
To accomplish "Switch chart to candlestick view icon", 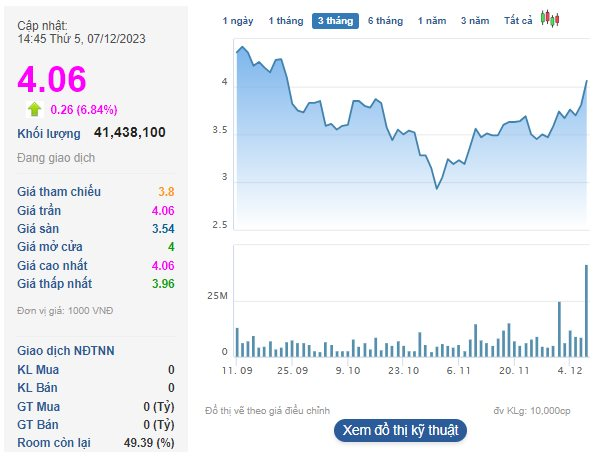I will (x=550, y=19).
